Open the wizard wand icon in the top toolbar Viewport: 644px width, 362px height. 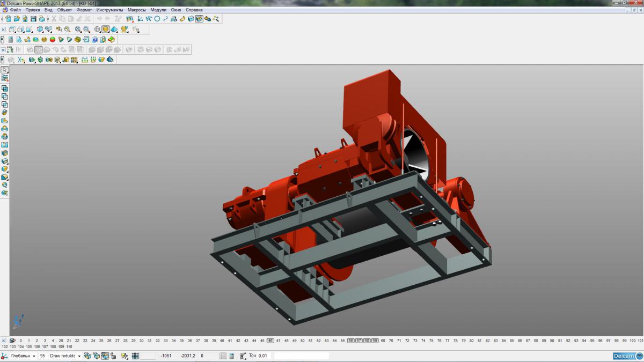coord(216,18)
